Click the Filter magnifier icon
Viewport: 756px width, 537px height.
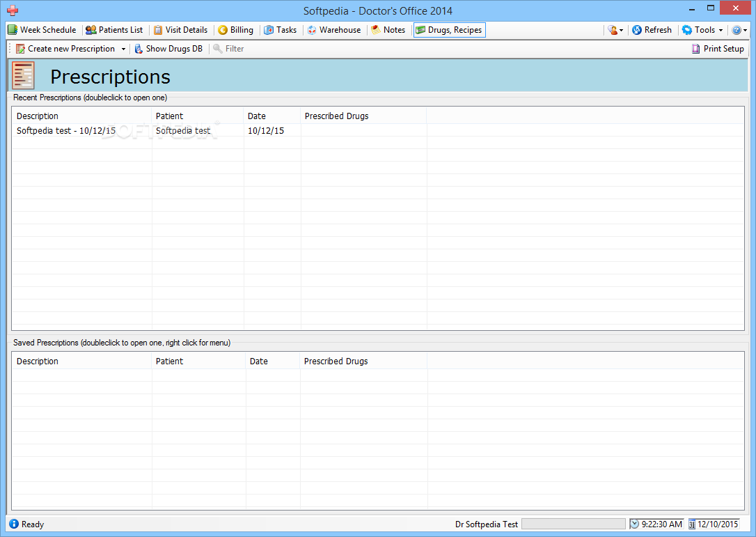[x=217, y=49]
